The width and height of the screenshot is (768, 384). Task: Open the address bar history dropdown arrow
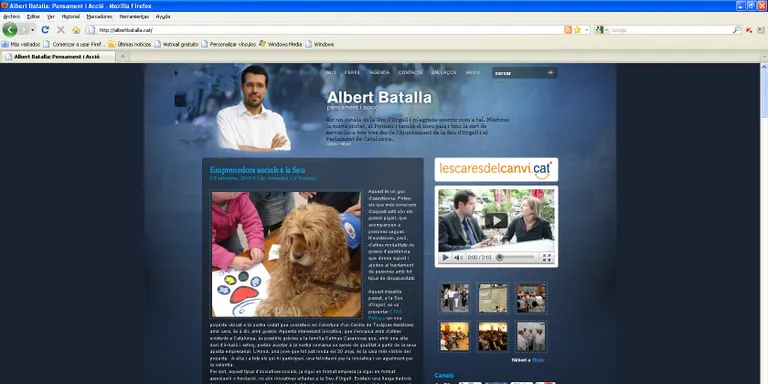coord(586,30)
